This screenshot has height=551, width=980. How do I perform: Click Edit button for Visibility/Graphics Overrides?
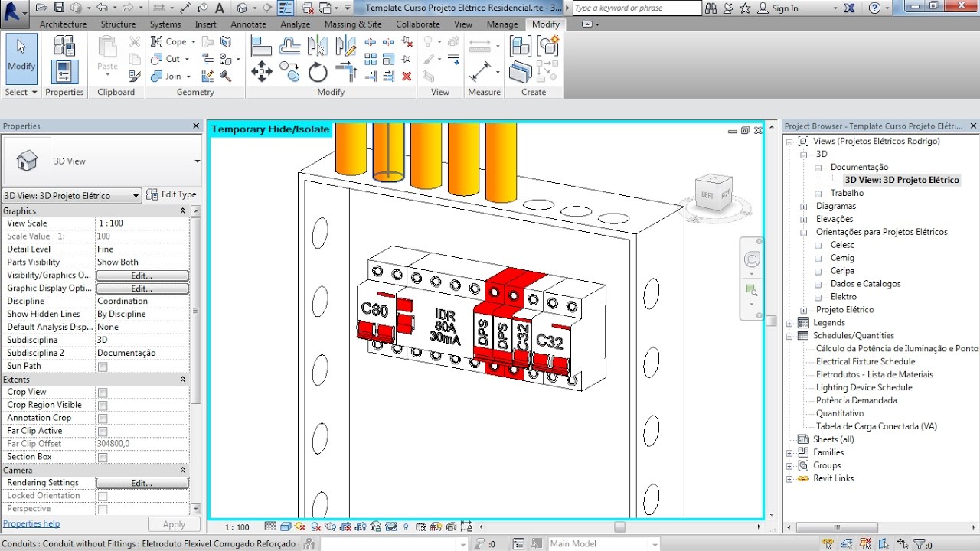[x=142, y=275]
